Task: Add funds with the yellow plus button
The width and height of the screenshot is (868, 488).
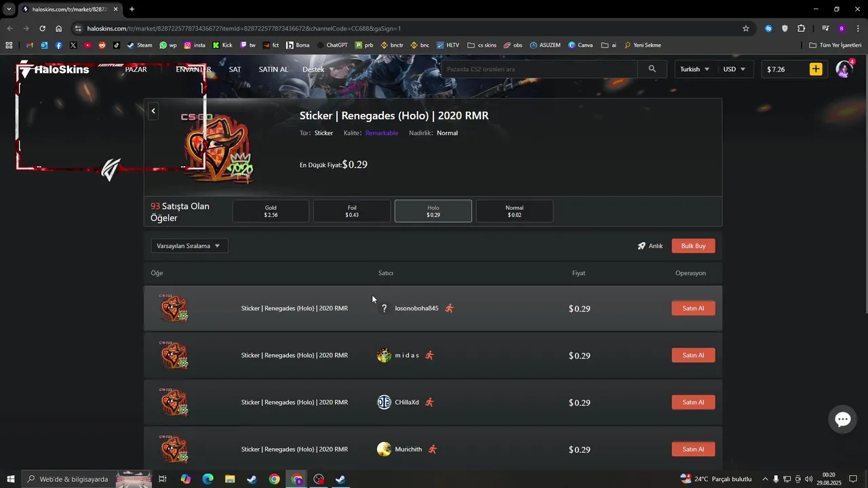Action: pyautogui.click(x=816, y=69)
